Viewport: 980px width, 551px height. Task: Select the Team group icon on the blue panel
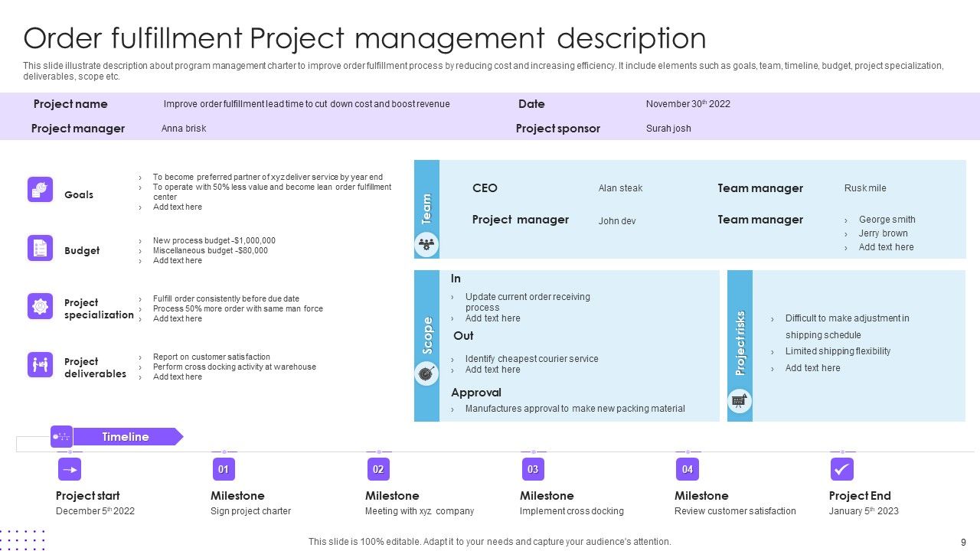coord(427,245)
